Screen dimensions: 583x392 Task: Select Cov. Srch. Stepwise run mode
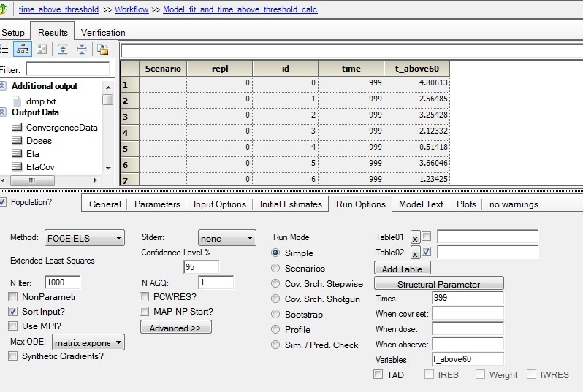pos(275,283)
